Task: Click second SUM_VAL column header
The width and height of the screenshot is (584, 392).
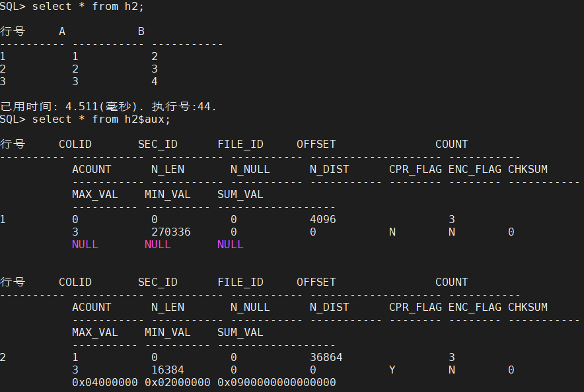Action: [x=240, y=332]
